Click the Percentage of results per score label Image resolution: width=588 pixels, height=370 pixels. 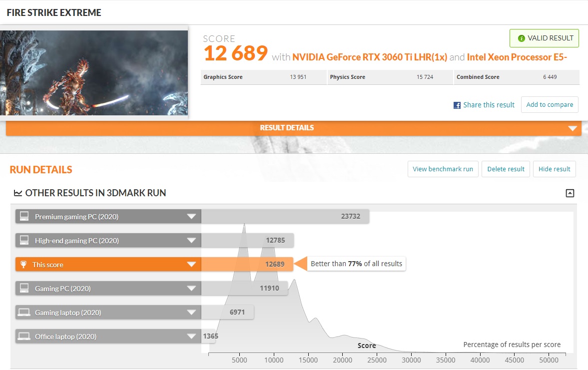512,345
